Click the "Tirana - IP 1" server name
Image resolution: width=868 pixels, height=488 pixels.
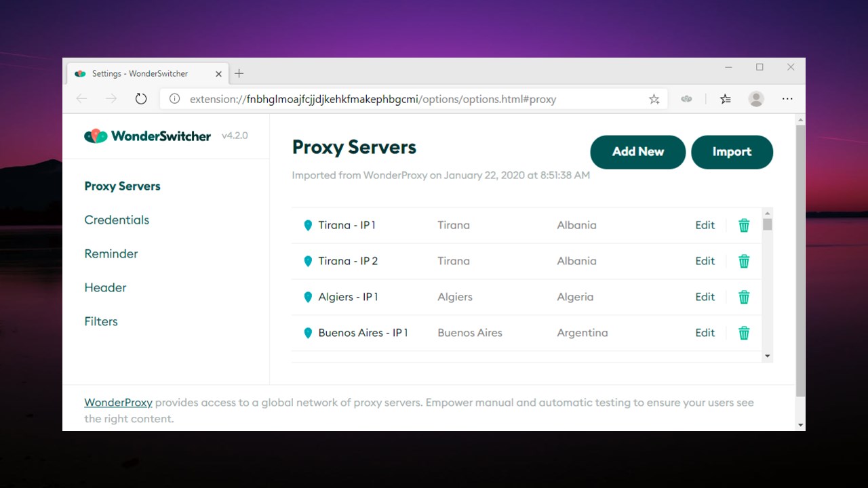(347, 225)
